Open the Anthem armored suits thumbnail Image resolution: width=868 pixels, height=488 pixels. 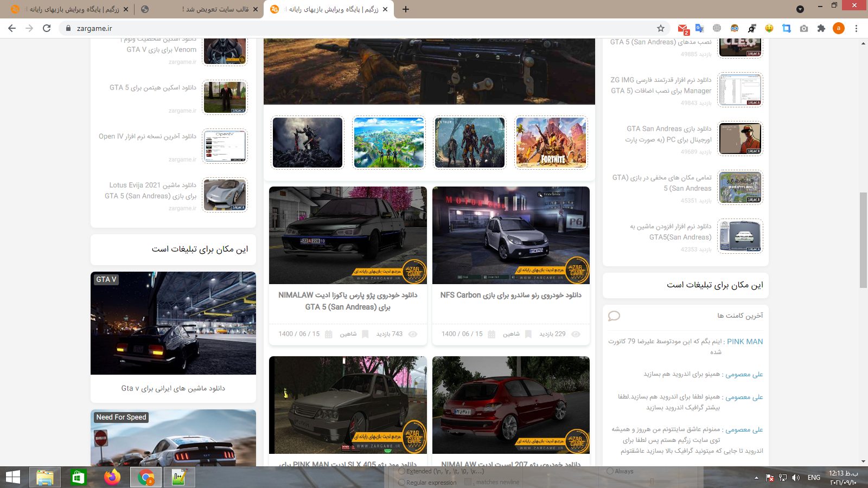(x=470, y=142)
